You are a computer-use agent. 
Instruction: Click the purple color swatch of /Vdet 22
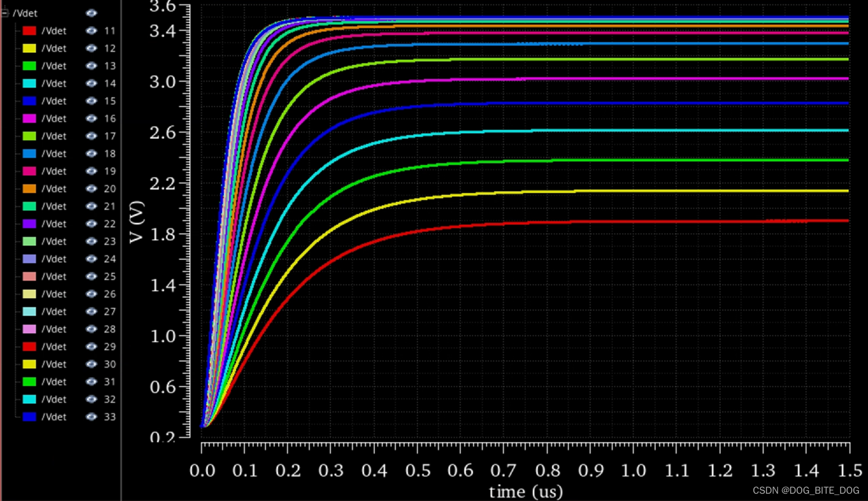[29, 224]
